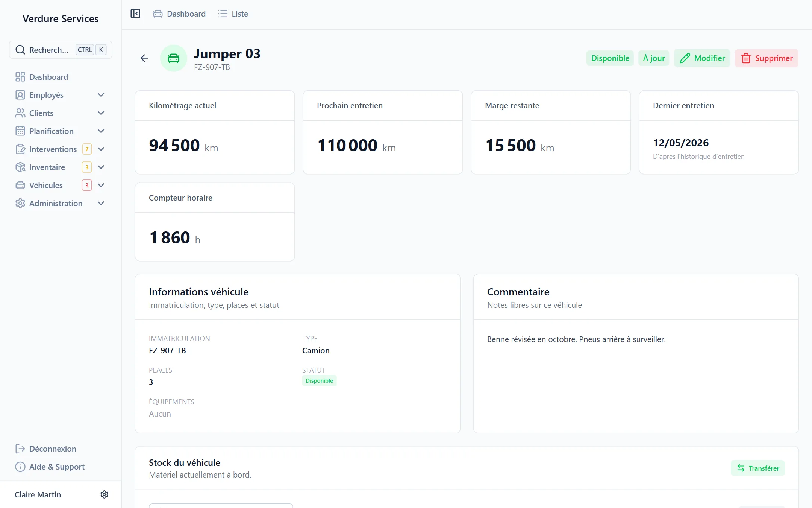This screenshot has width=812, height=508.
Task: Click the Déconnexion logout icon
Action: coord(20,449)
